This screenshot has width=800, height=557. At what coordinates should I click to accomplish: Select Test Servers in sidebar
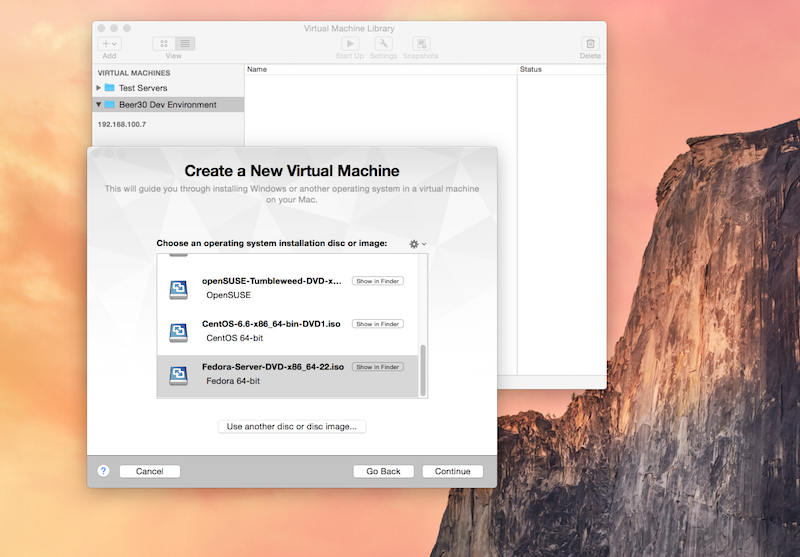pos(143,88)
